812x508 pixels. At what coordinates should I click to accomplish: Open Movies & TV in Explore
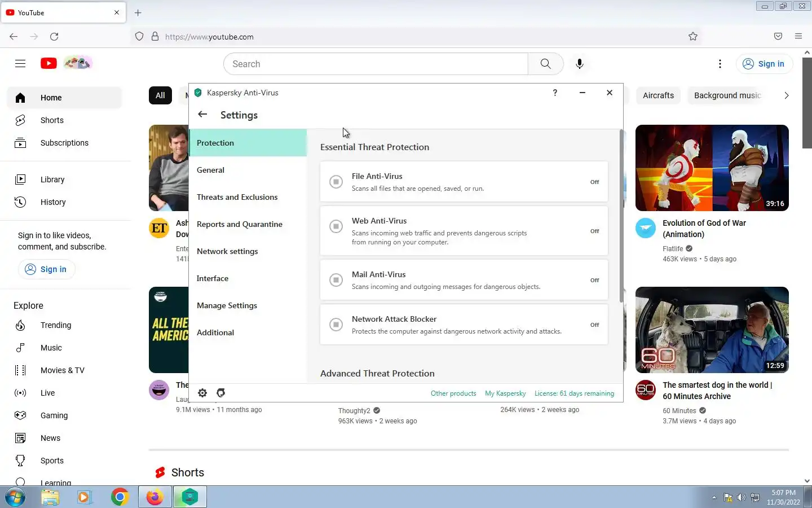point(64,370)
